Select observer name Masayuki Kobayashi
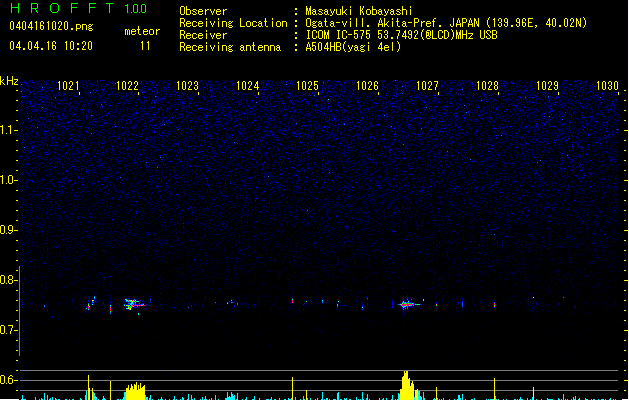Screen dimensions: 629x400 [359, 11]
